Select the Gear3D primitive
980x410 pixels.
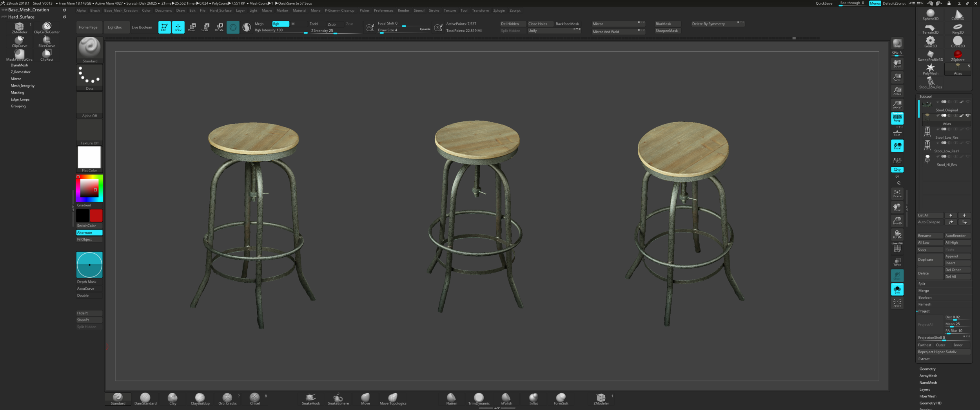[x=930, y=41]
